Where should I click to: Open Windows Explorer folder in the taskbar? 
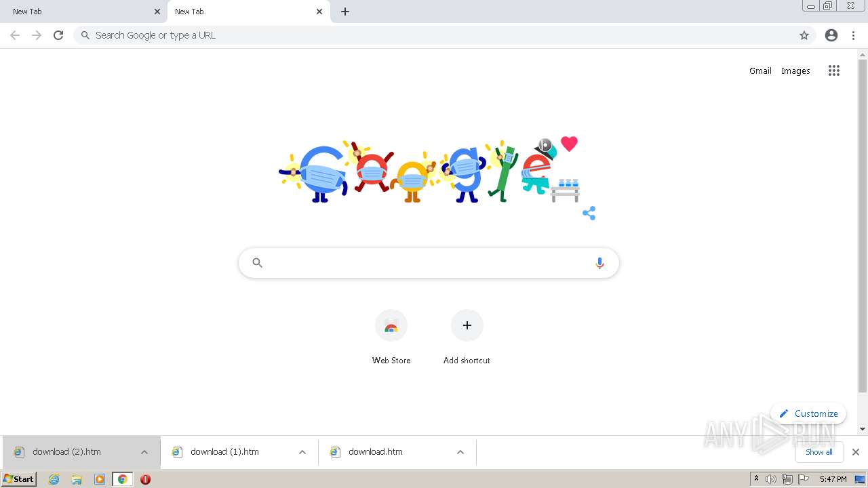point(77,479)
